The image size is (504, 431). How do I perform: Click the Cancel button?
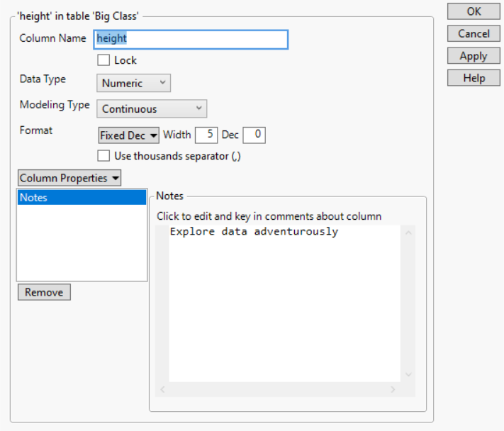pos(474,34)
